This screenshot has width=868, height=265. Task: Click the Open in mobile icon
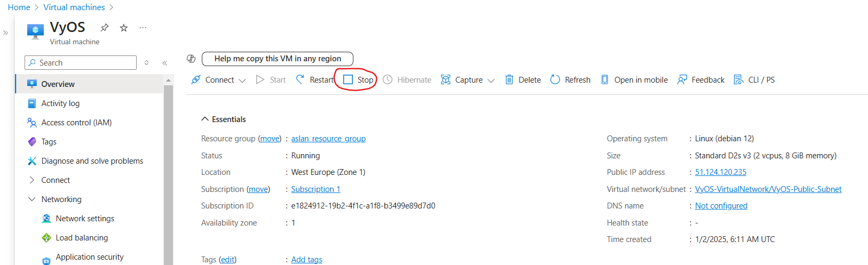click(605, 80)
